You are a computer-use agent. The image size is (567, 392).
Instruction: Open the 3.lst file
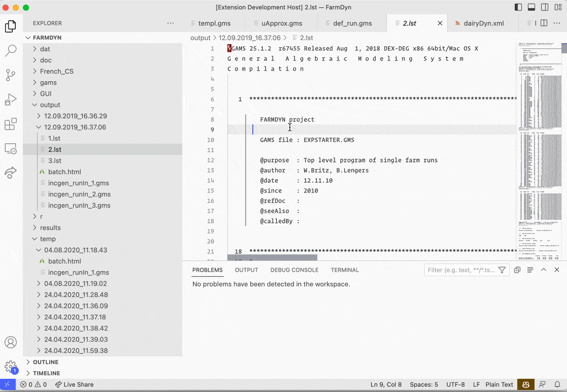[x=103, y=160]
